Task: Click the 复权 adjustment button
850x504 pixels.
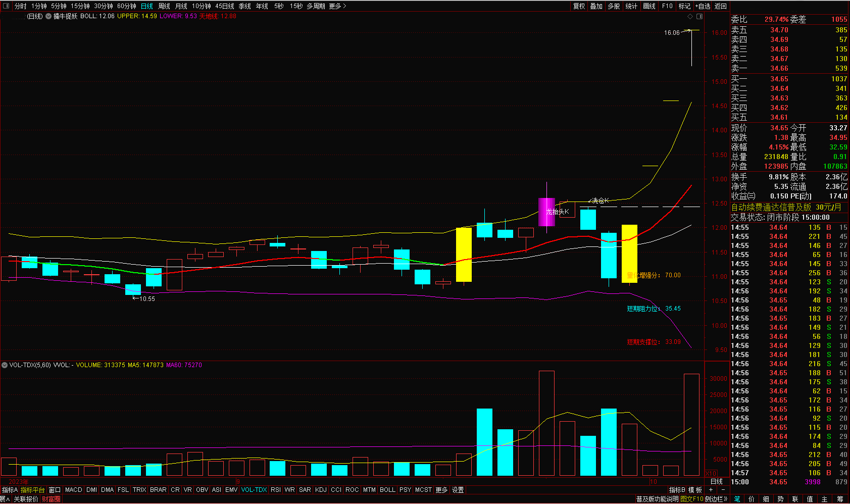Action: [579, 6]
